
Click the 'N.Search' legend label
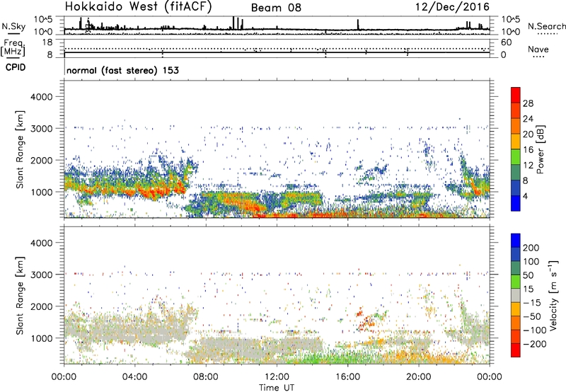click(546, 26)
